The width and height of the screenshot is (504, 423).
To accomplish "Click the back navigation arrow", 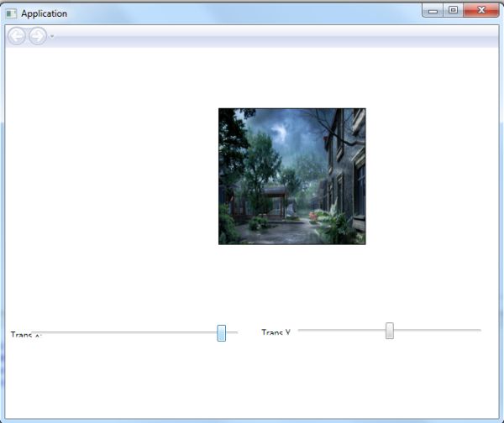I will (17, 36).
